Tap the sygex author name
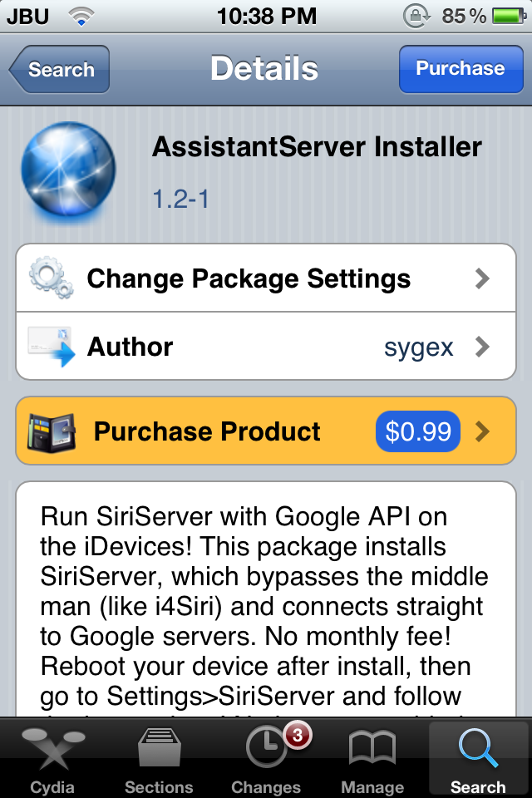The width and height of the screenshot is (532, 798). [x=418, y=348]
